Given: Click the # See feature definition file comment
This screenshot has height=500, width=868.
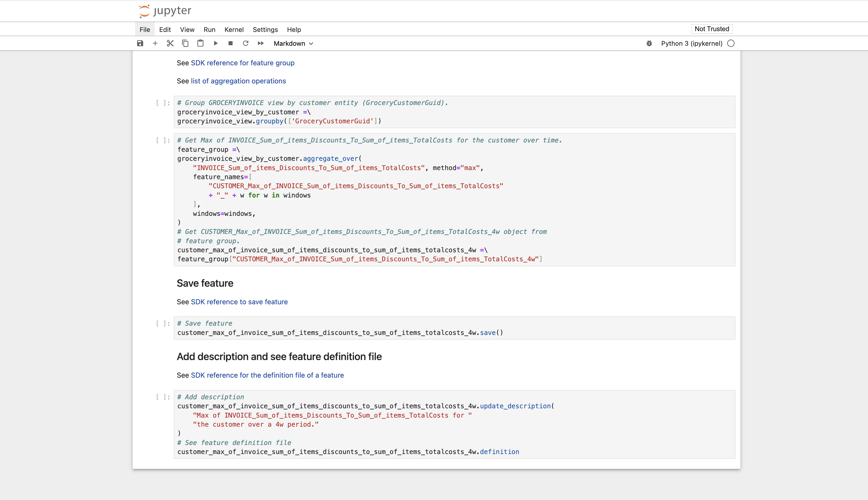Looking at the screenshot, I should [x=234, y=443].
